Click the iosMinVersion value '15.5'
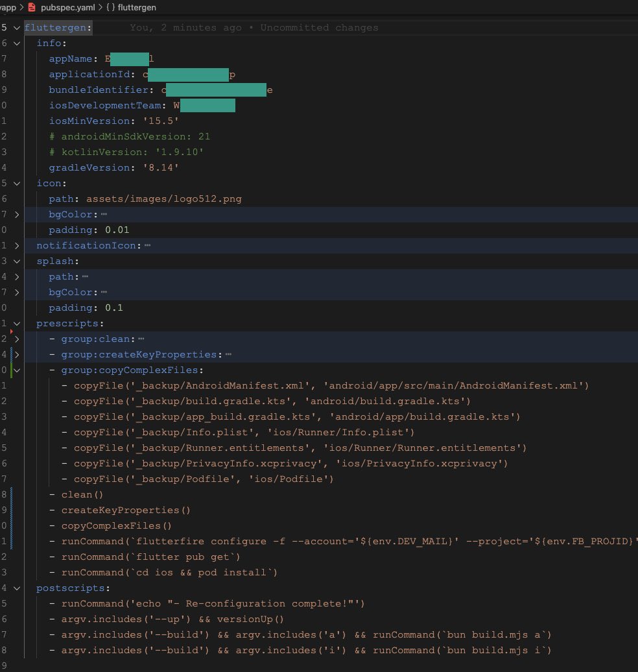Screen dimensions: 638x672 pyautogui.click(x=161, y=121)
